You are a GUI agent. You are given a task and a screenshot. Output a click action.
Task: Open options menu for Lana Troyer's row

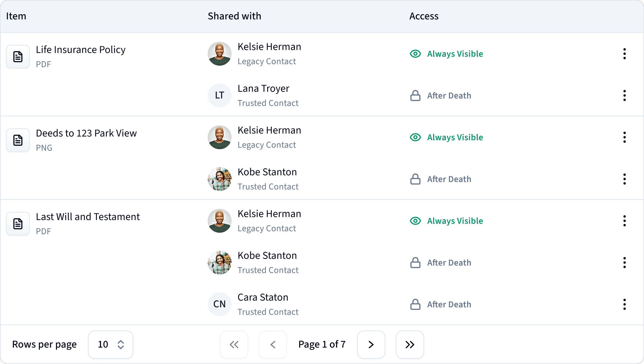(624, 95)
